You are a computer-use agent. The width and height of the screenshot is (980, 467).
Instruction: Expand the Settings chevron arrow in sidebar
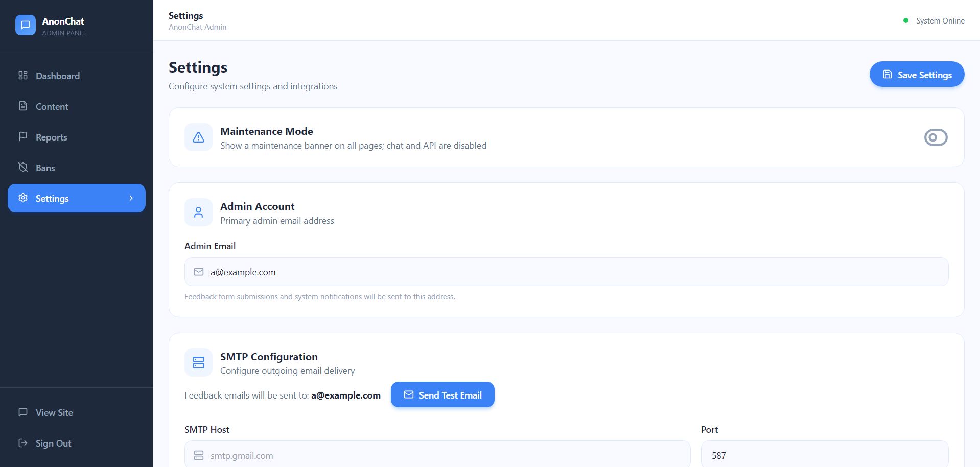131,198
